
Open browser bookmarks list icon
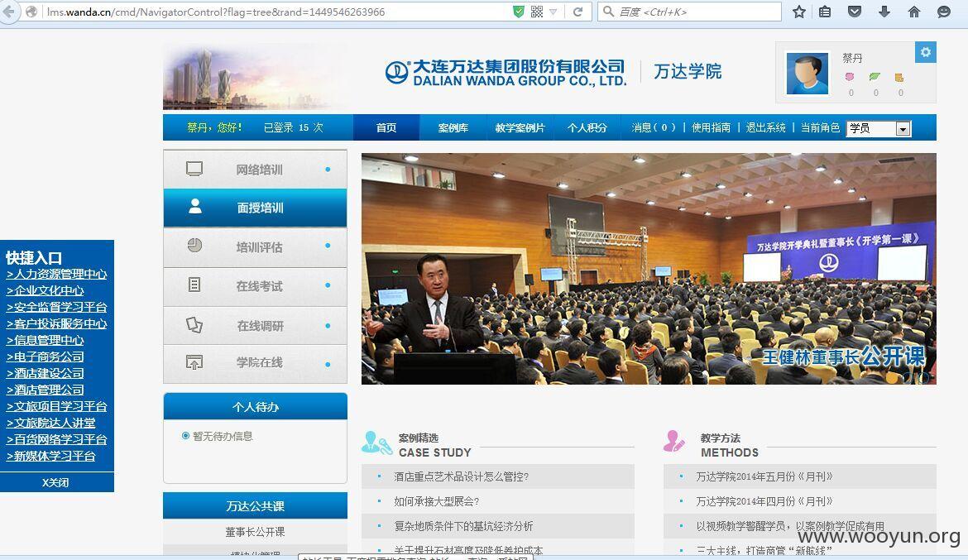pyautogui.click(x=825, y=12)
